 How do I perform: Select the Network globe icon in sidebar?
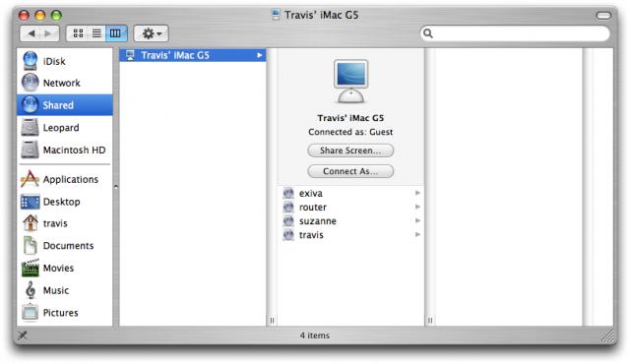(31, 83)
